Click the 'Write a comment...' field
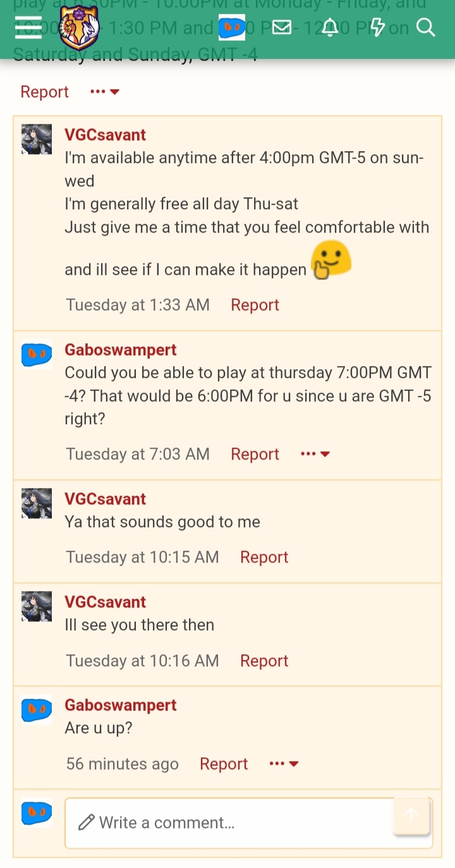This screenshot has height=868, width=455. [x=248, y=822]
